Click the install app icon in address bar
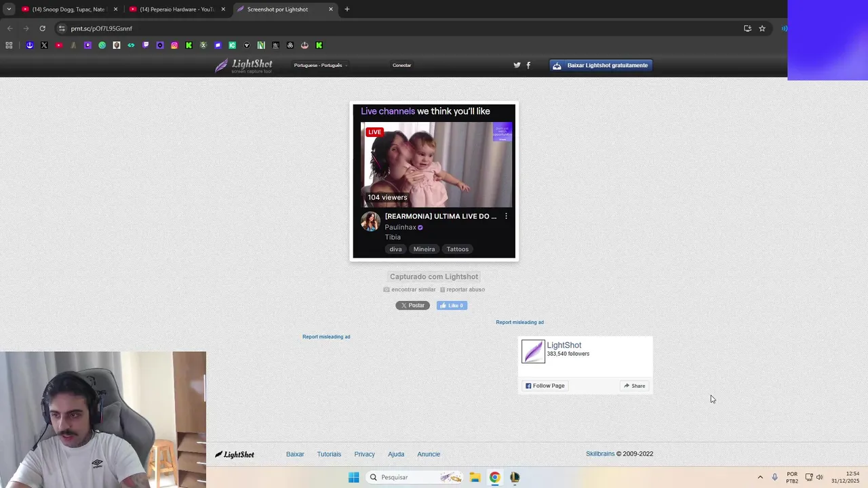Screen dimensions: 868x488 [x=747, y=28]
